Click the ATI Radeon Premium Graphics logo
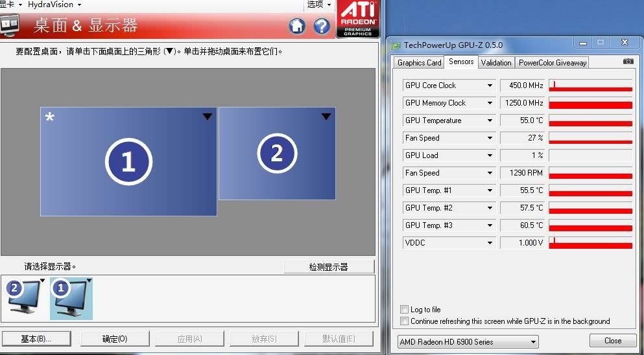This screenshot has width=644, height=355. [x=359, y=19]
